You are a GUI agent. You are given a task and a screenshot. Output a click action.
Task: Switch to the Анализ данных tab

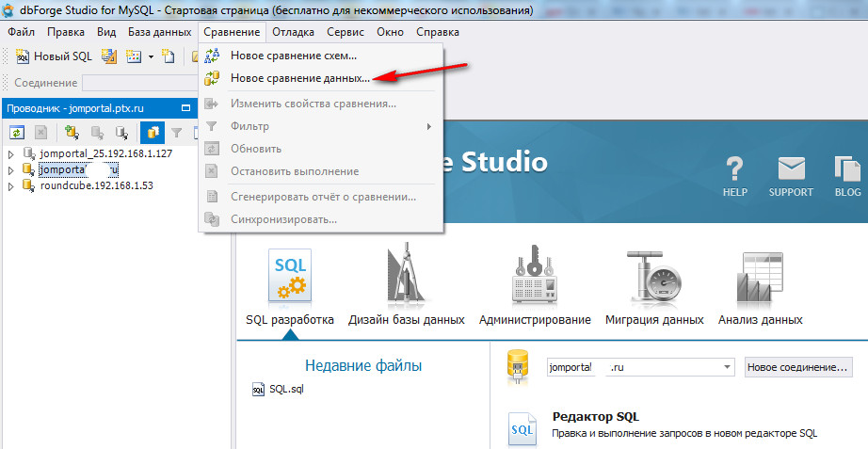tap(760, 286)
